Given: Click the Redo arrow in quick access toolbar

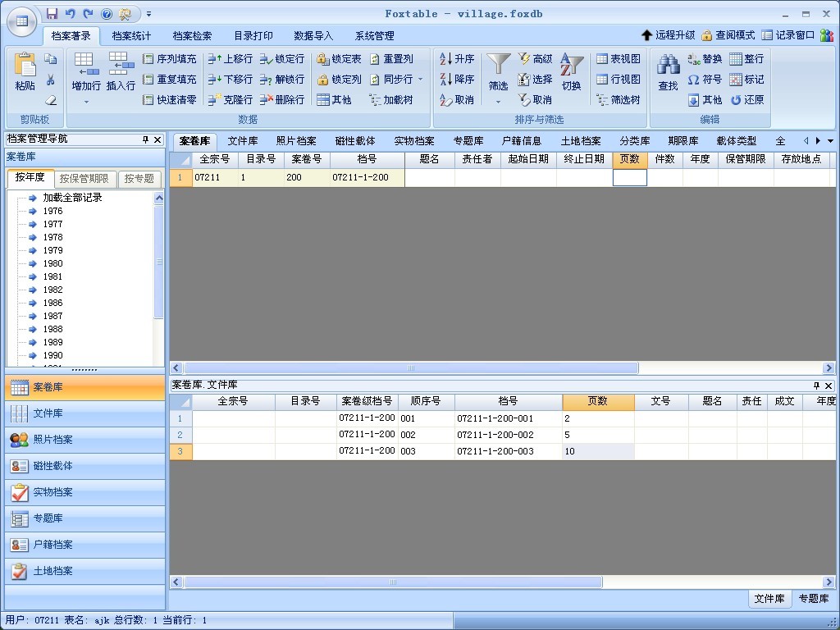Looking at the screenshot, I should [88, 13].
